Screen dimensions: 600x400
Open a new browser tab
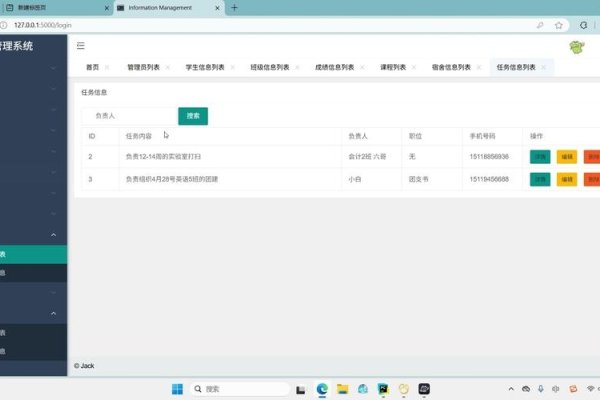(235, 8)
